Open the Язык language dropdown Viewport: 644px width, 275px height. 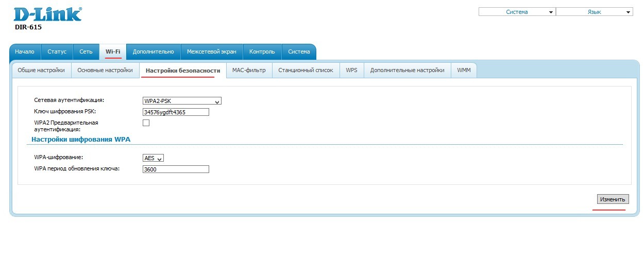pos(594,12)
